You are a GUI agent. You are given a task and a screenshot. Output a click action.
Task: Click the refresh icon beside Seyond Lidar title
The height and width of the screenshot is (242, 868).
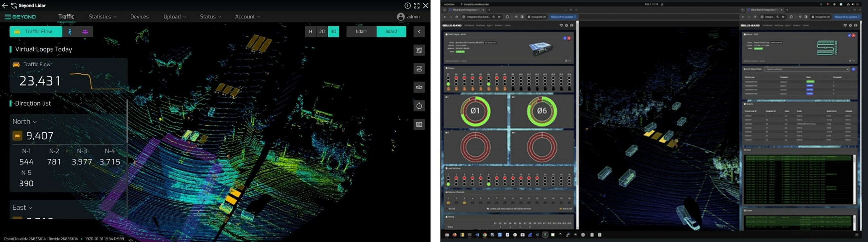pos(14,6)
